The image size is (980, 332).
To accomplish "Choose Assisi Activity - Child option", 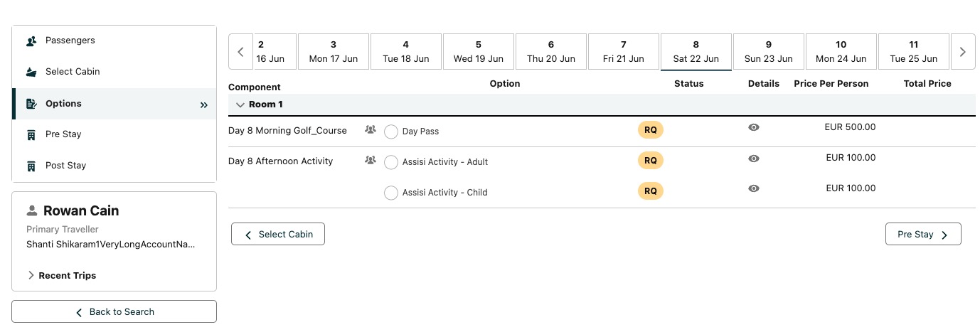I will click(391, 193).
